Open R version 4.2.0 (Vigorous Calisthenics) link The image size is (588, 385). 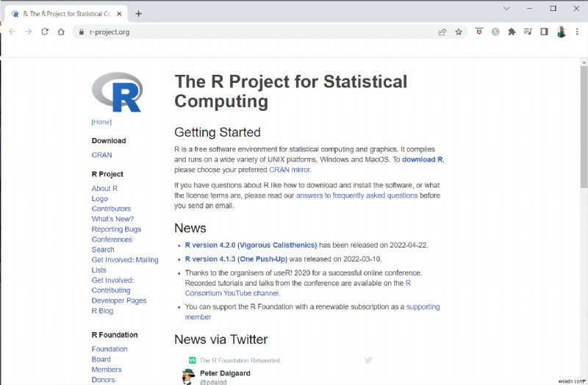click(x=251, y=245)
